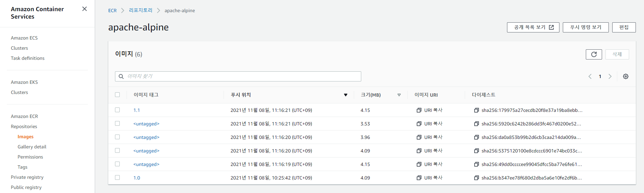This screenshot has width=644, height=193.
Task: Select Images in sidebar
Action: point(26,137)
